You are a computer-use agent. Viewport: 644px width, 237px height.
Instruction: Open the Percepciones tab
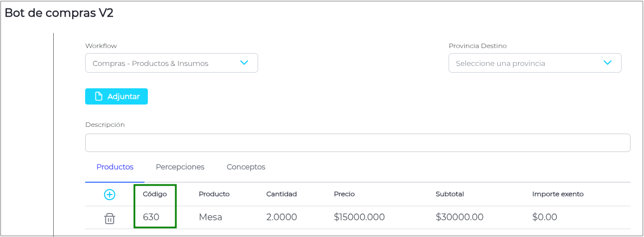(180, 167)
